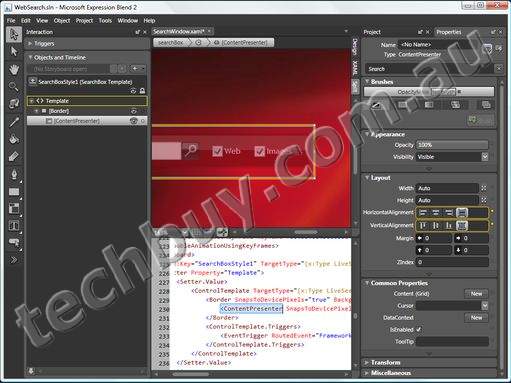Image resolution: width=511 pixels, height=383 pixels.
Task: Select the Brush resources option
Action: click(x=486, y=105)
